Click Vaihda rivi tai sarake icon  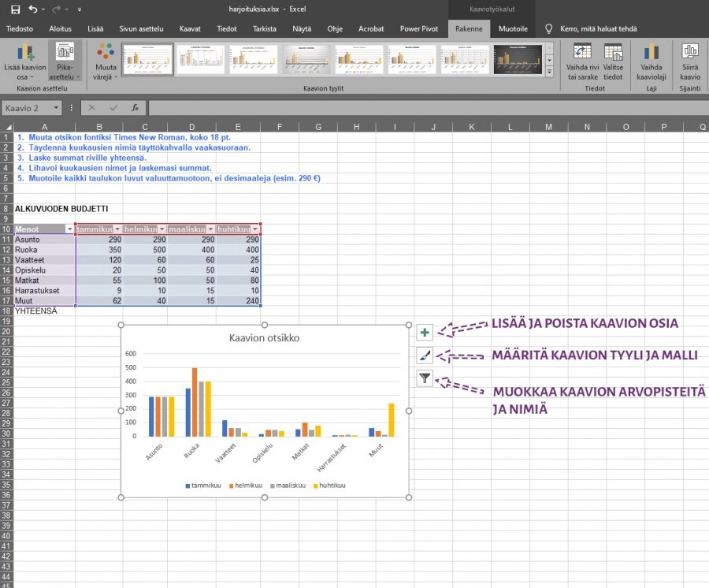[x=582, y=61]
